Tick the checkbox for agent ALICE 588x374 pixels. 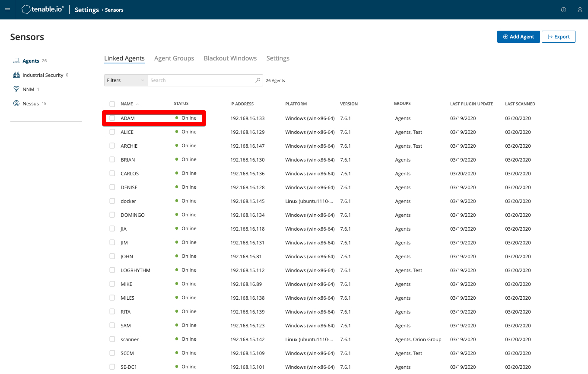click(112, 132)
